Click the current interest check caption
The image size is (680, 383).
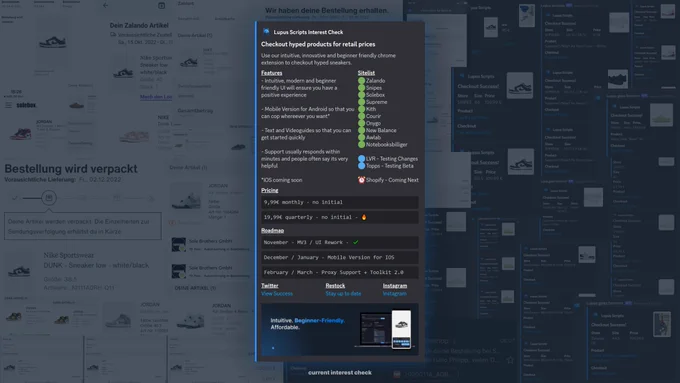[340, 372]
